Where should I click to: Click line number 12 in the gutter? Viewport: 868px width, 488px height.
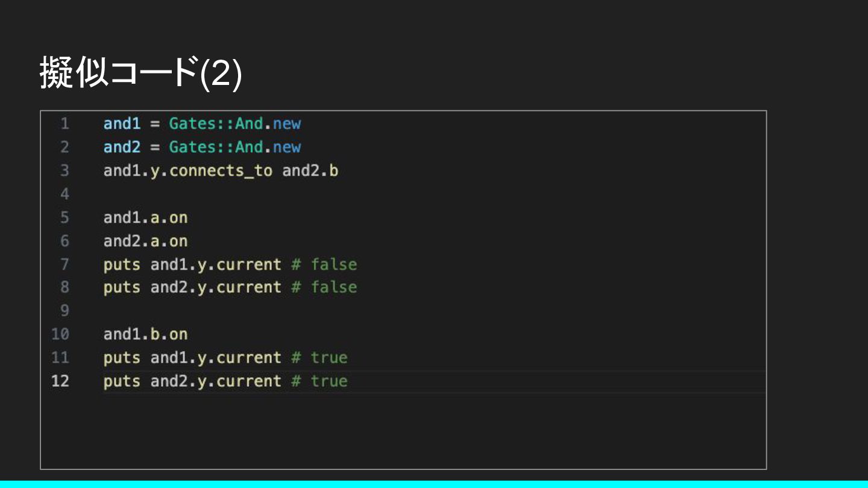click(x=60, y=381)
